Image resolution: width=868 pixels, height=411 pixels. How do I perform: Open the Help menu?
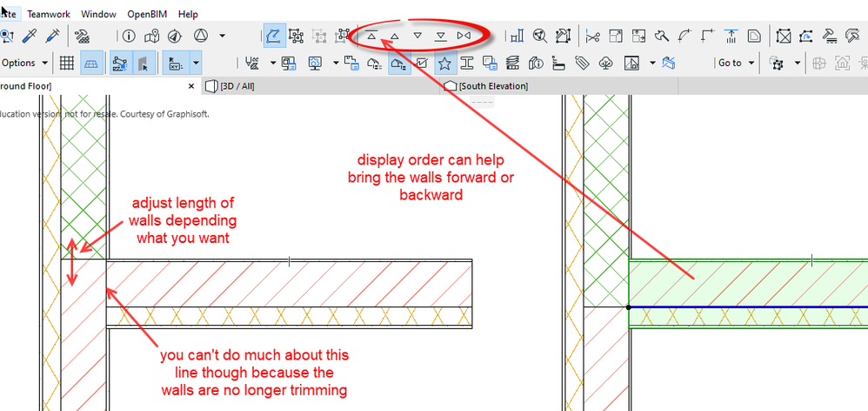click(x=188, y=14)
